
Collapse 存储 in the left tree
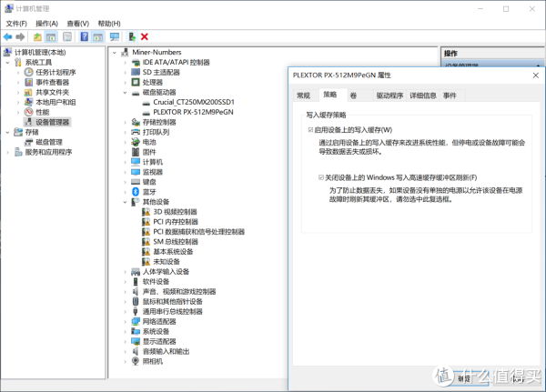pos(7,132)
